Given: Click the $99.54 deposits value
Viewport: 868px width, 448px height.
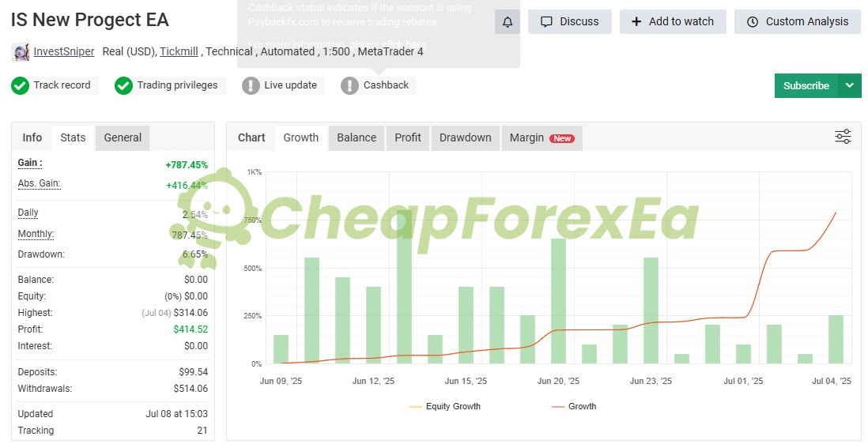Looking at the screenshot, I should 193,372.
